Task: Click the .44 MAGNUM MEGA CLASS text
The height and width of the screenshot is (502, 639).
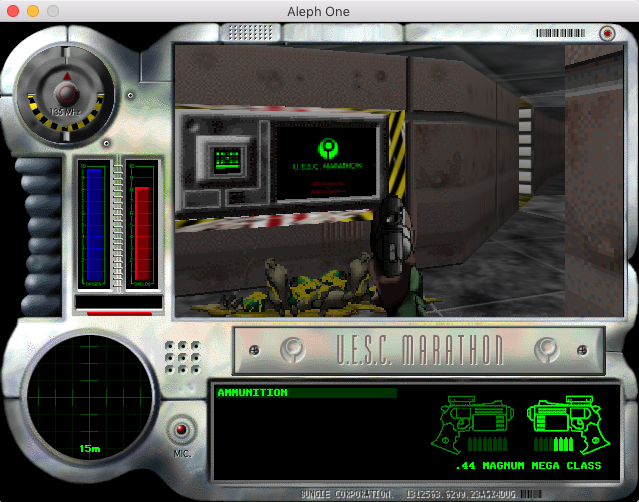Action: click(x=528, y=466)
